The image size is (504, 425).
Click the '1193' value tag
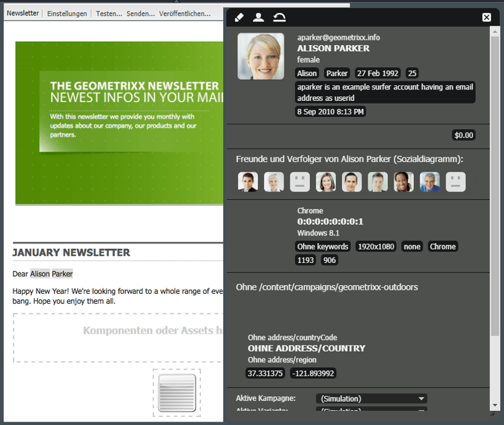coord(305,260)
